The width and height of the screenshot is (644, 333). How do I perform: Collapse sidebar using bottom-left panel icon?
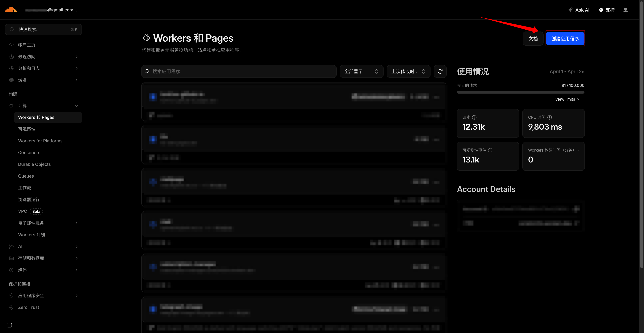coord(9,325)
